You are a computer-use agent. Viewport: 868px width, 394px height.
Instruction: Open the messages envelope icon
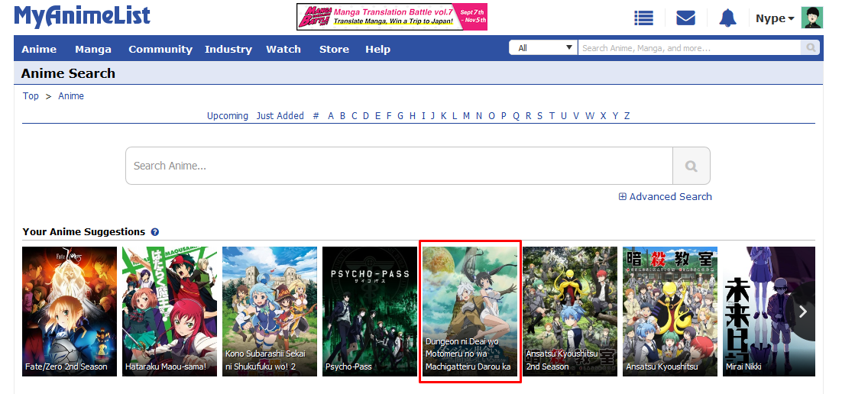click(685, 18)
